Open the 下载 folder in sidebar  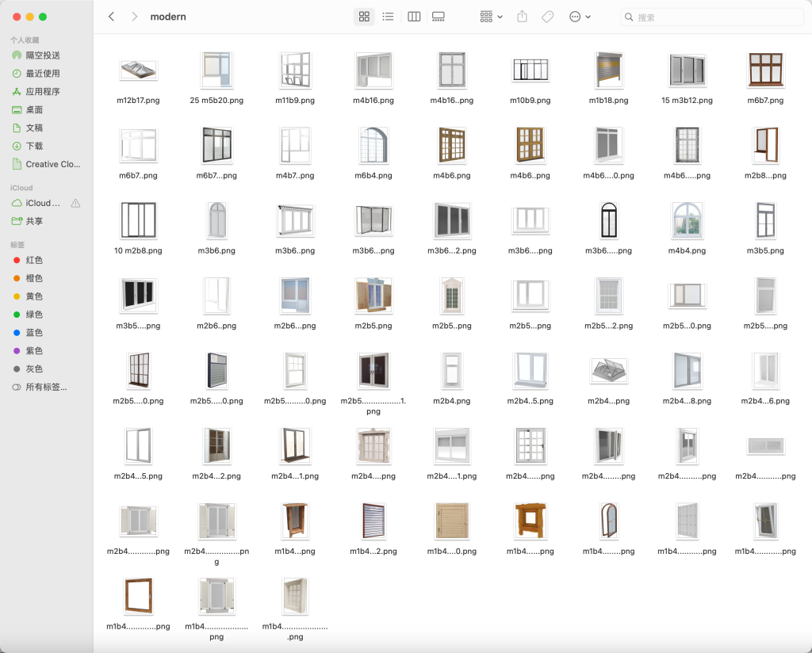pyautogui.click(x=34, y=147)
